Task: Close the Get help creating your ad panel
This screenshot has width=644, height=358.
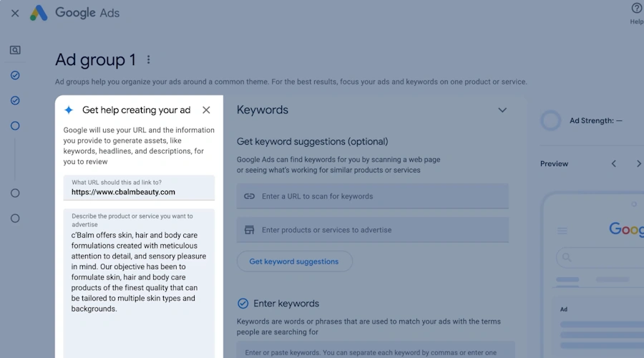Action: [x=206, y=110]
